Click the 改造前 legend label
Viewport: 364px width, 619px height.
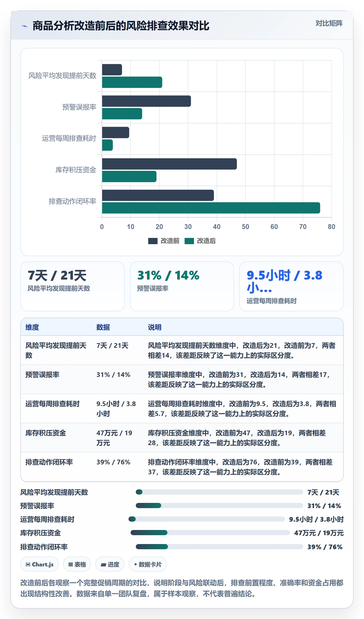[170, 241]
